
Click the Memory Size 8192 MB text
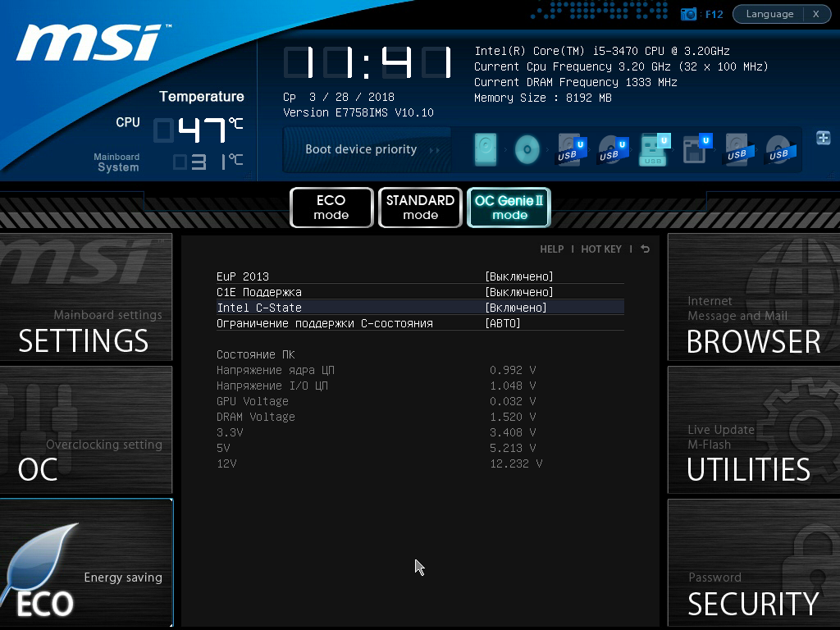[x=543, y=98]
